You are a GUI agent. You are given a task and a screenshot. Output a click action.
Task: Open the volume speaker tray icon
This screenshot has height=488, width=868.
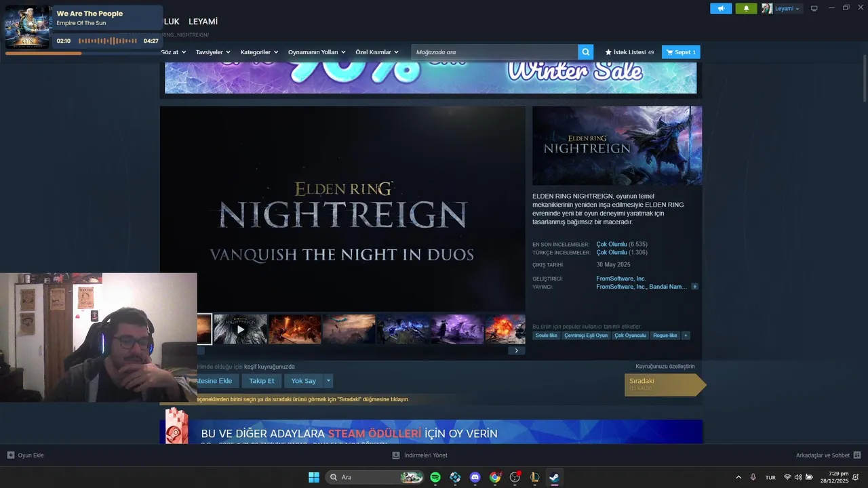(798, 477)
